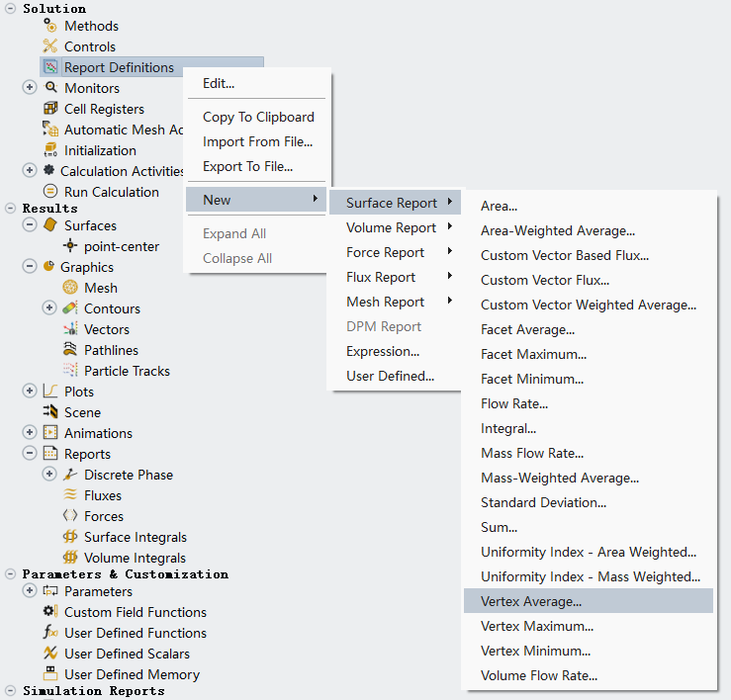Click the Controls wrench icon
This screenshot has width=731, height=700.
click(50, 46)
